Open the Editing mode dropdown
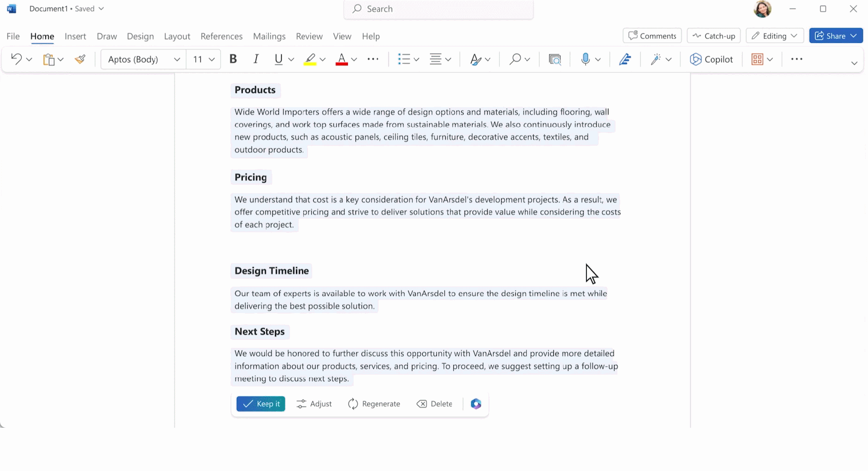The image size is (868, 471). [774, 36]
